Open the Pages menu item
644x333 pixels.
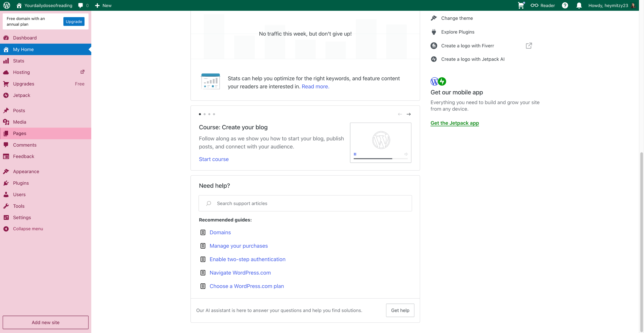(x=20, y=134)
